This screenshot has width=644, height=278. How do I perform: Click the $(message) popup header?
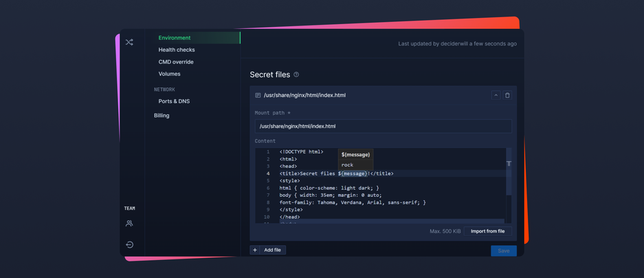tap(355, 155)
